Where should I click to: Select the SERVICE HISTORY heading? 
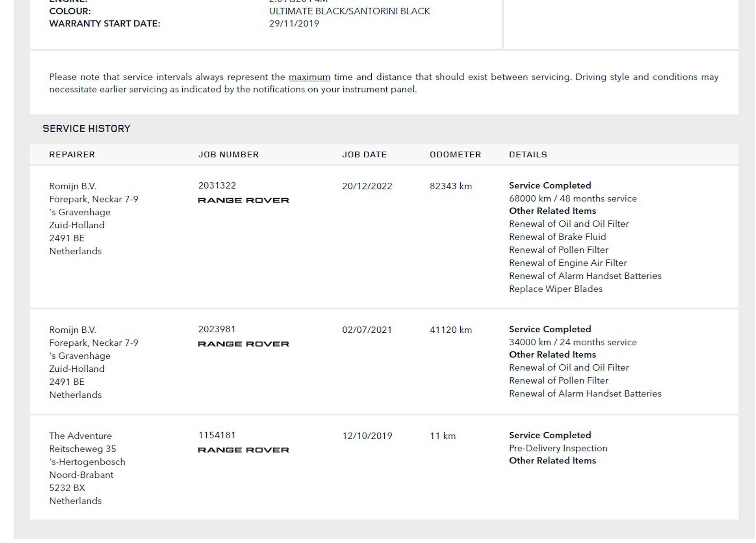87,129
